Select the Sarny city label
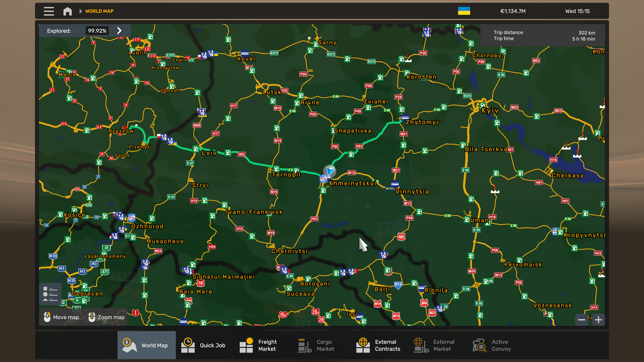The height and width of the screenshot is (362, 644). click(327, 43)
